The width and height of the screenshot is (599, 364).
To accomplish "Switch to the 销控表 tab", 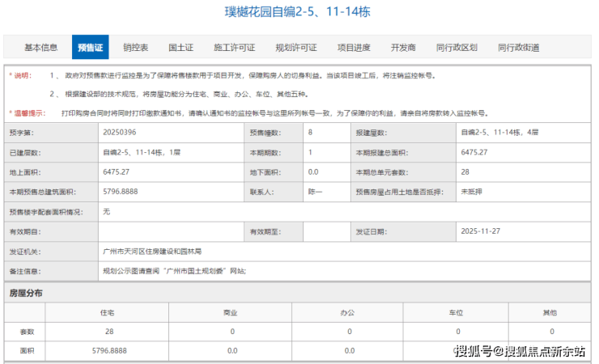I will coord(135,48).
